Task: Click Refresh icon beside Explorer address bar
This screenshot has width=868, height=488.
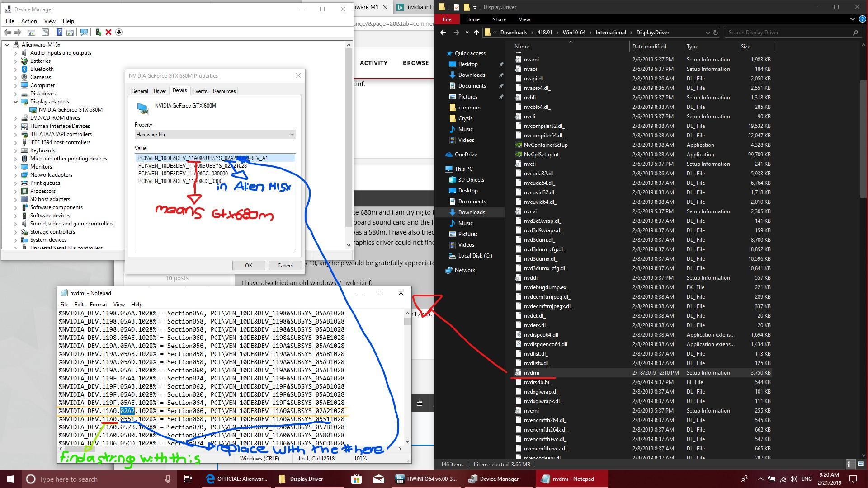Action: pyautogui.click(x=716, y=33)
